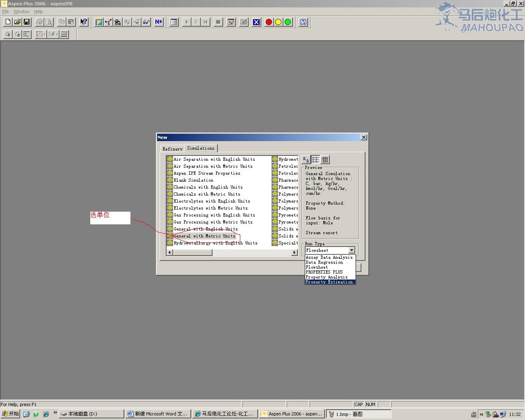The width and height of the screenshot is (525, 420).
Task: Click the red circle toolbar icon
Action: [x=269, y=22]
